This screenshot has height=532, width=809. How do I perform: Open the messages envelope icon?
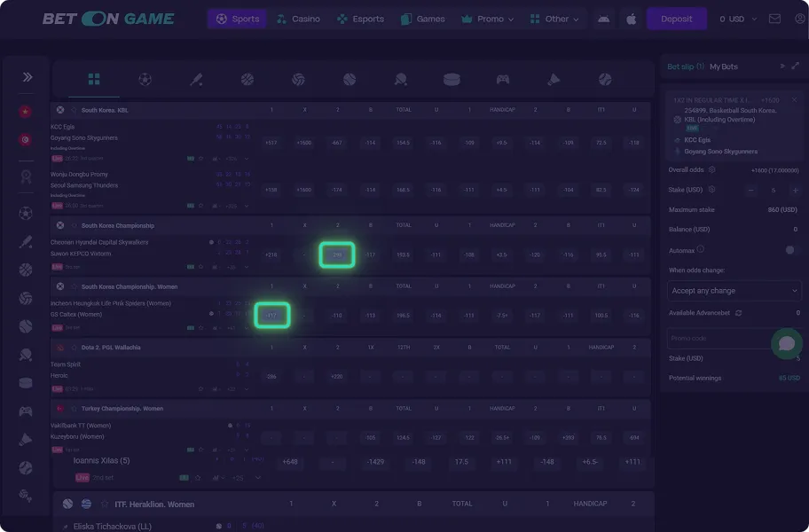coord(774,19)
